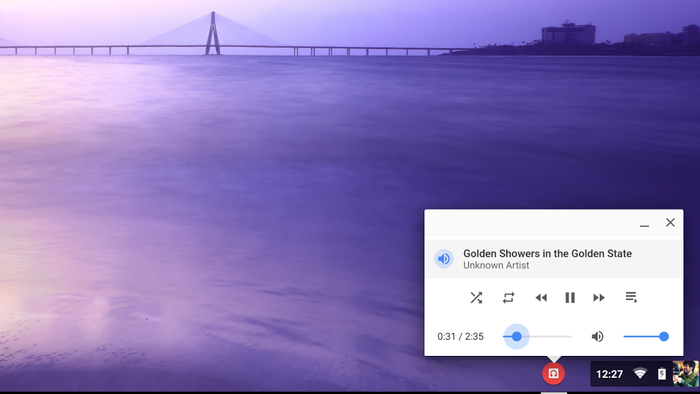Click the battery status icon
The height and width of the screenshot is (394, 700).
[662, 373]
